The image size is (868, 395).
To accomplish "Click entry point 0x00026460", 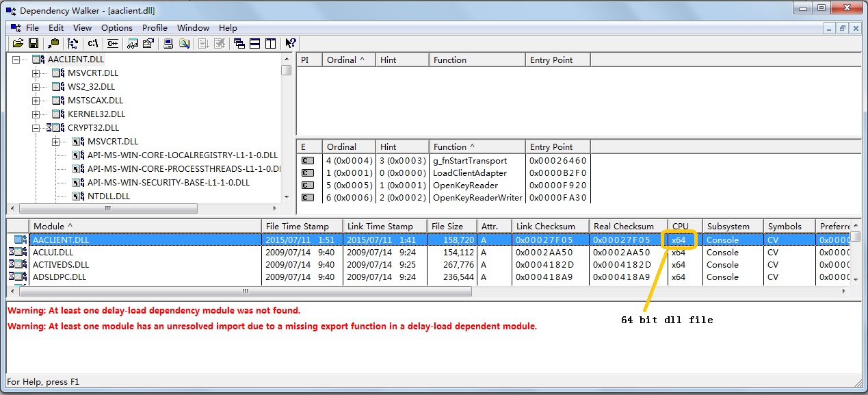I will (x=557, y=161).
